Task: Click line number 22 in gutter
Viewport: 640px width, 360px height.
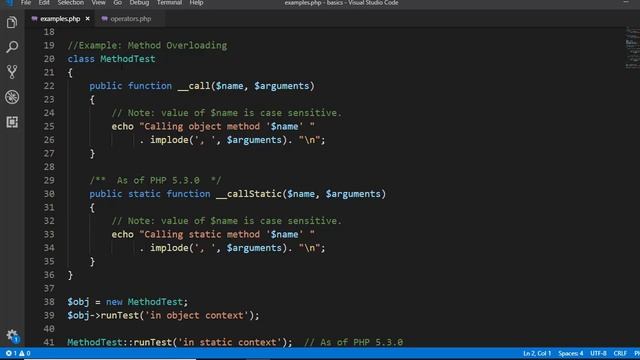Action: pos(49,86)
